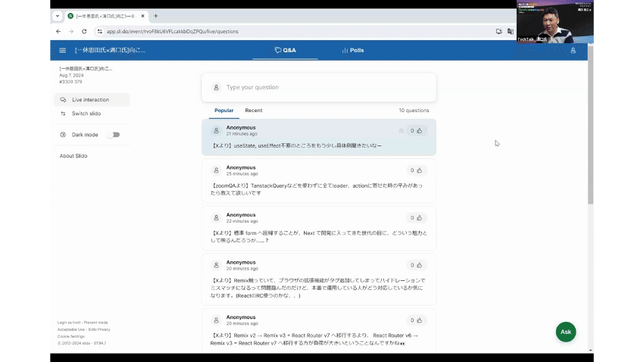Click the page vertical scrollbar
Screen dimensions: 644x362
[x=591, y=125]
